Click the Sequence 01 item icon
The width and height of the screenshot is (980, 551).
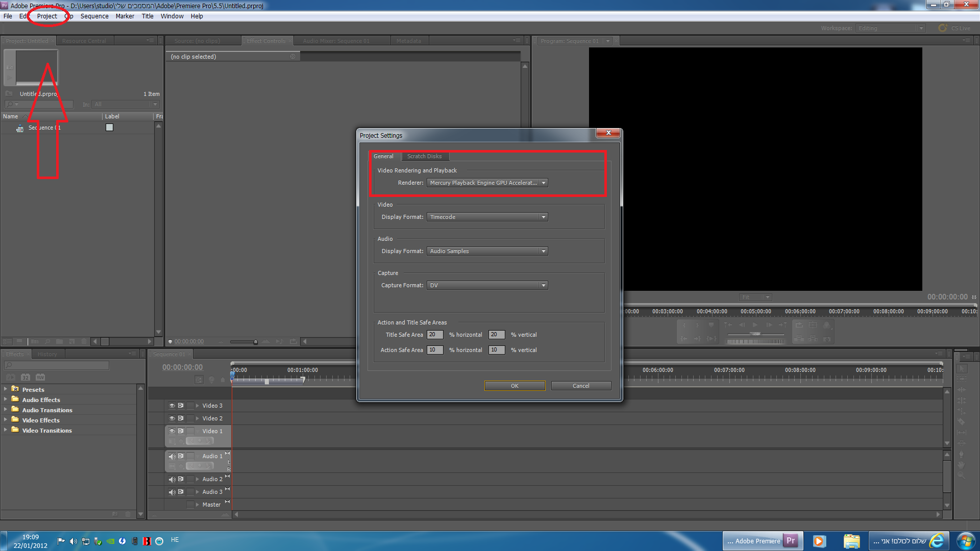pos(20,128)
